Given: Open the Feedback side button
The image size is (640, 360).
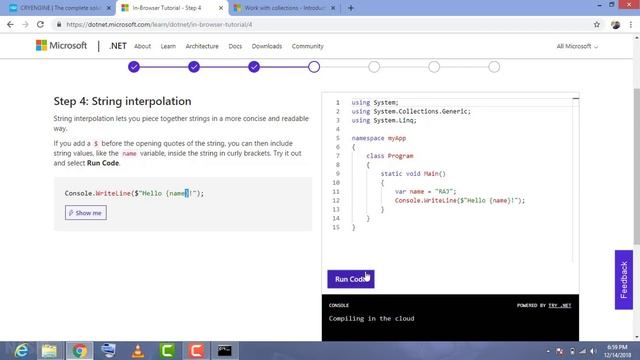Looking at the screenshot, I should tap(624, 280).
